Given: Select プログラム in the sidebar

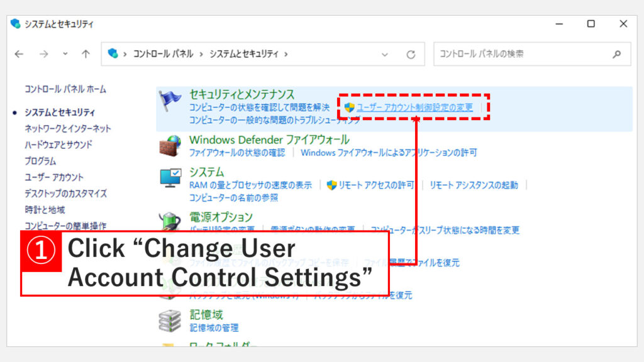Looking at the screenshot, I should [40, 161].
